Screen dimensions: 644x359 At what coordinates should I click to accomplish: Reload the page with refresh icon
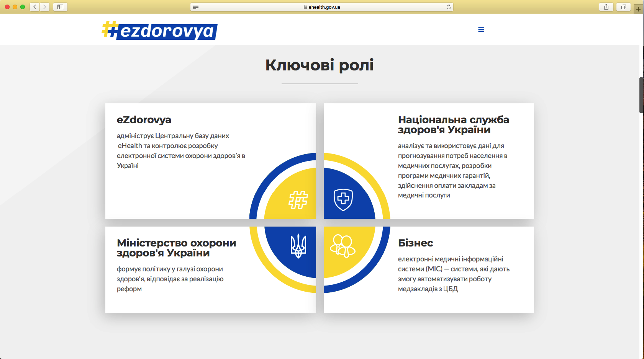(449, 7)
